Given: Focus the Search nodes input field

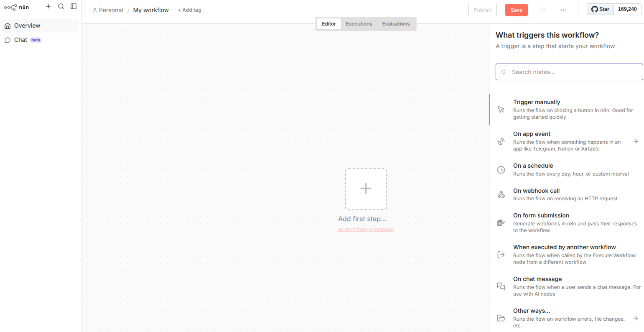Looking at the screenshot, I should coord(573,72).
